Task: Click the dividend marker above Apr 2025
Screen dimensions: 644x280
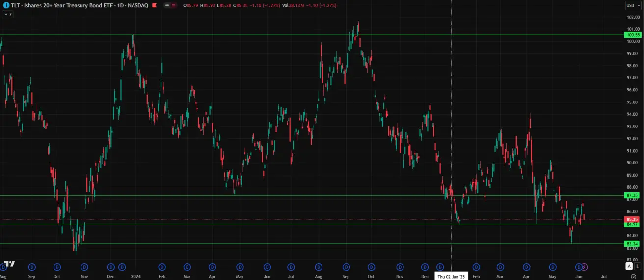Action: click(527, 267)
